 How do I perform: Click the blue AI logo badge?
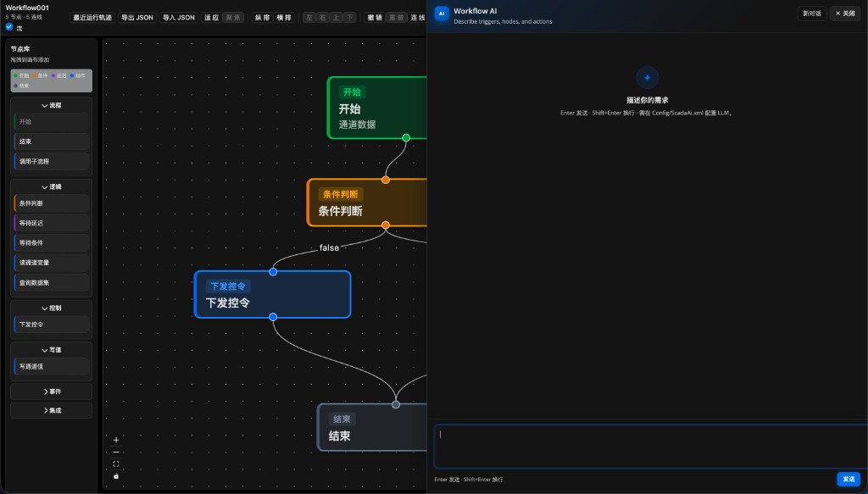click(x=442, y=14)
